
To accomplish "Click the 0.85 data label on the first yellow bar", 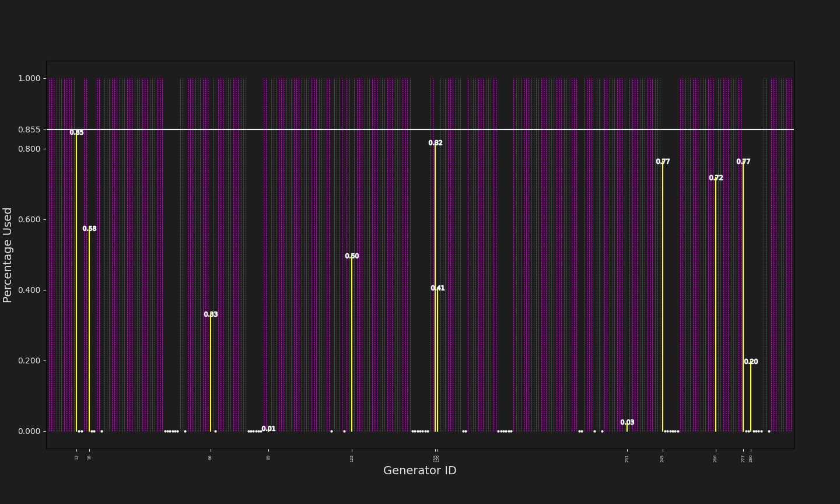I will [x=76, y=133].
